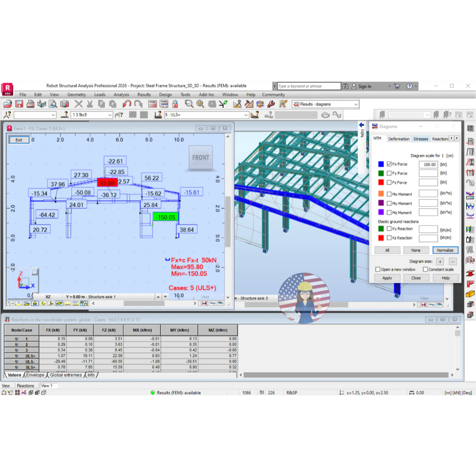Screen dimensions: 476x476
Task: Click the Print icon in the toolbar
Action: point(30,104)
